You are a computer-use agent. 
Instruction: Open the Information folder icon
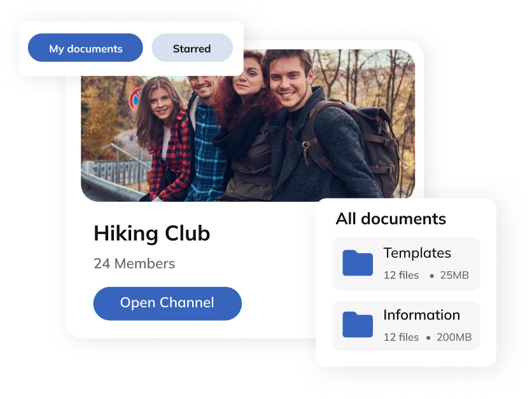(x=358, y=325)
